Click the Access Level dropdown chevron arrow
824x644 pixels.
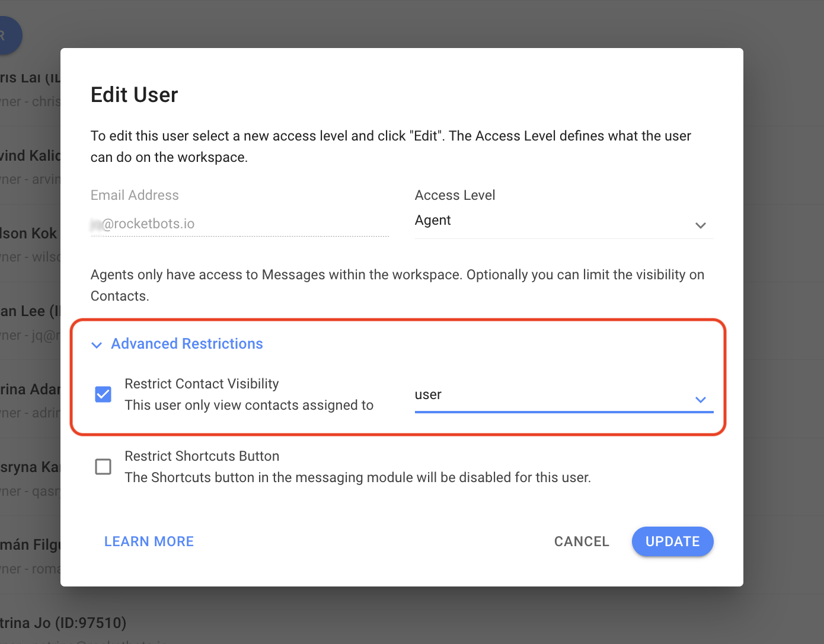(700, 225)
